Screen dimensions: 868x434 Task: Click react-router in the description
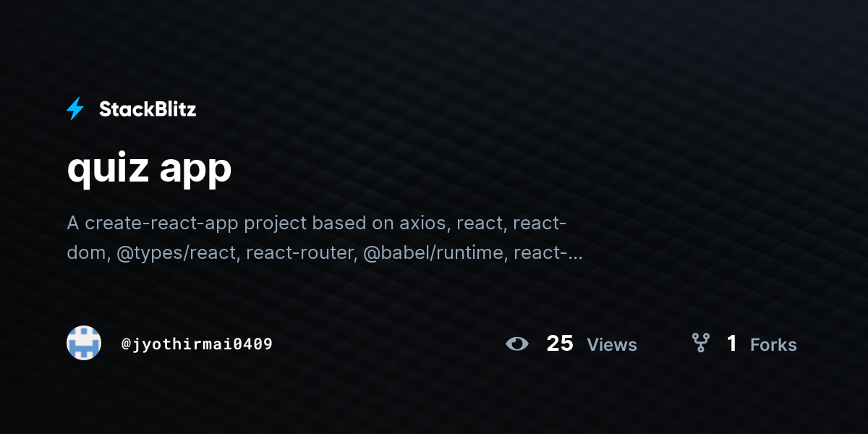pos(299,252)
